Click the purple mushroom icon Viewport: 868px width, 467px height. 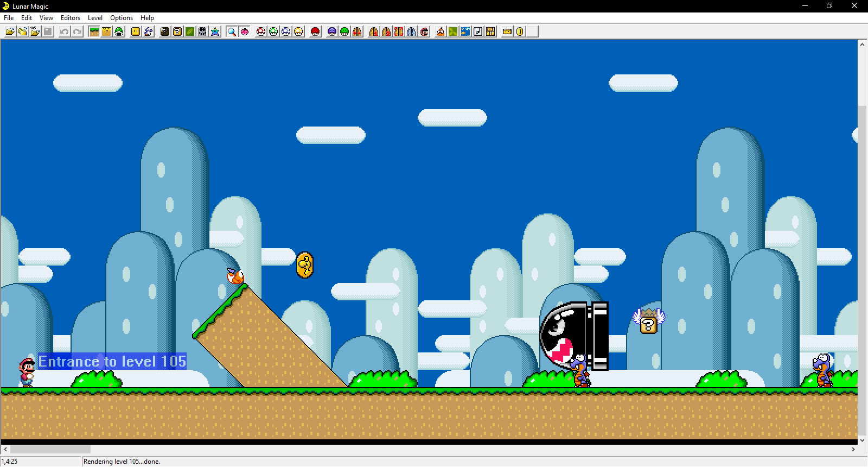pyautogui.click(x=332, y=31)
